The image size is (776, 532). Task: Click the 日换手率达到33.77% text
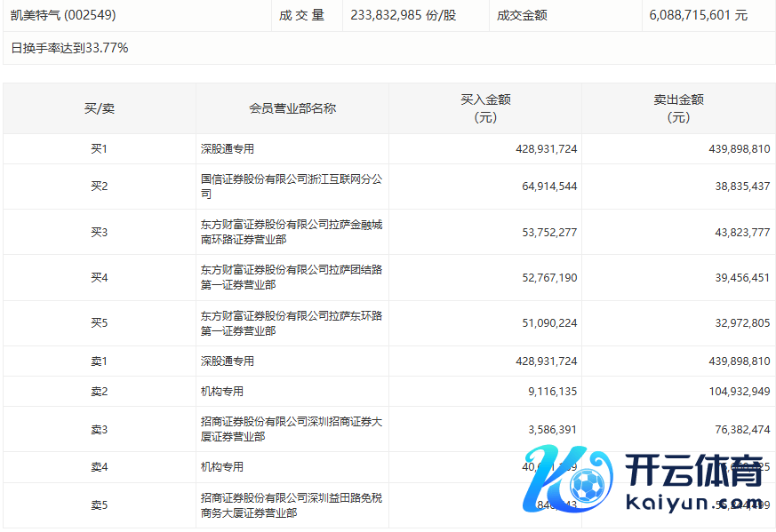(69, 48)
